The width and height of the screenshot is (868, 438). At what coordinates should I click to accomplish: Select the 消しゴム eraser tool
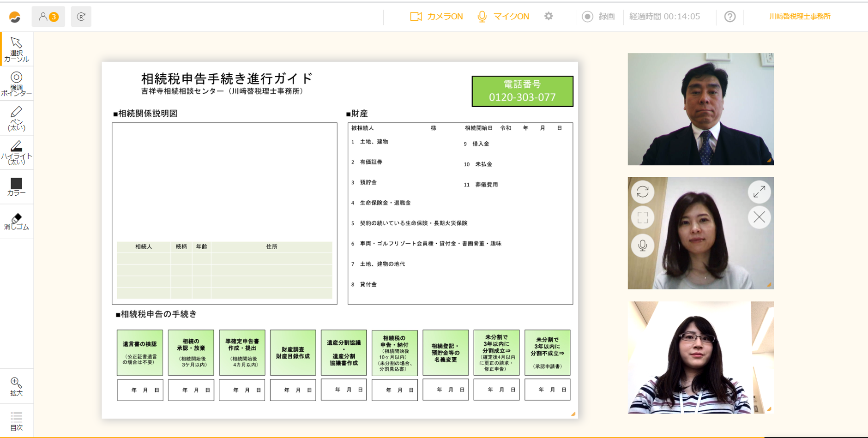pyautogui.click(x=17, y=222)
